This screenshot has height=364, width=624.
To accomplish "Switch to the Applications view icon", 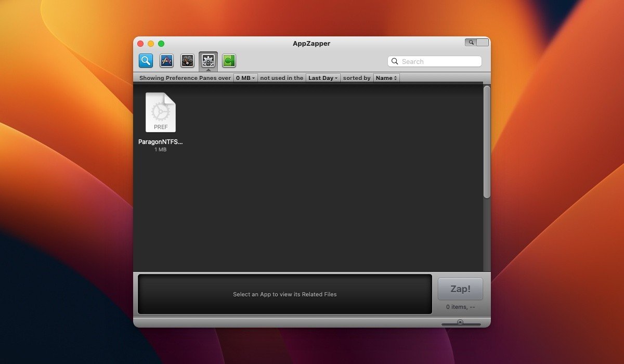I will click(x=166, y=61).
